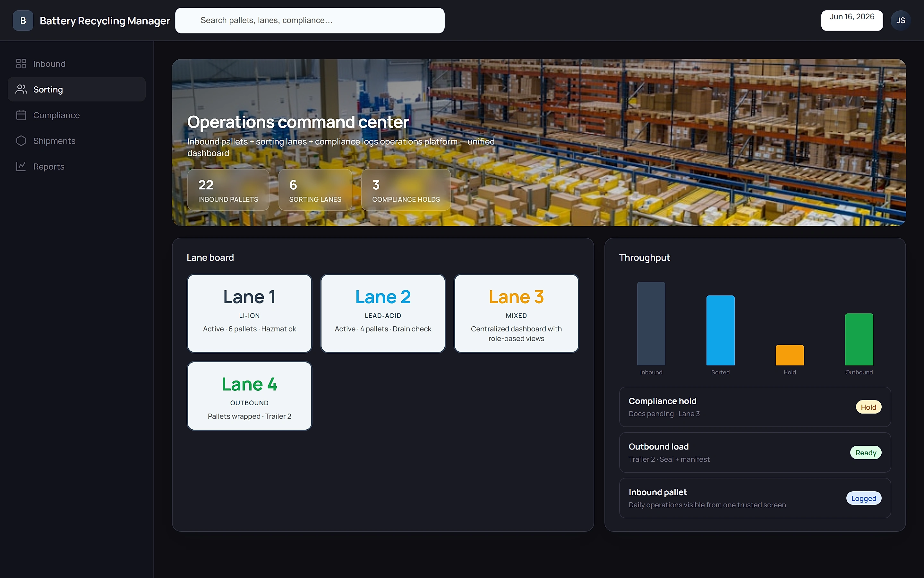Click the 22 Inbound Pallets stat tile
The image size is (924, 578).
coord(228,189)
